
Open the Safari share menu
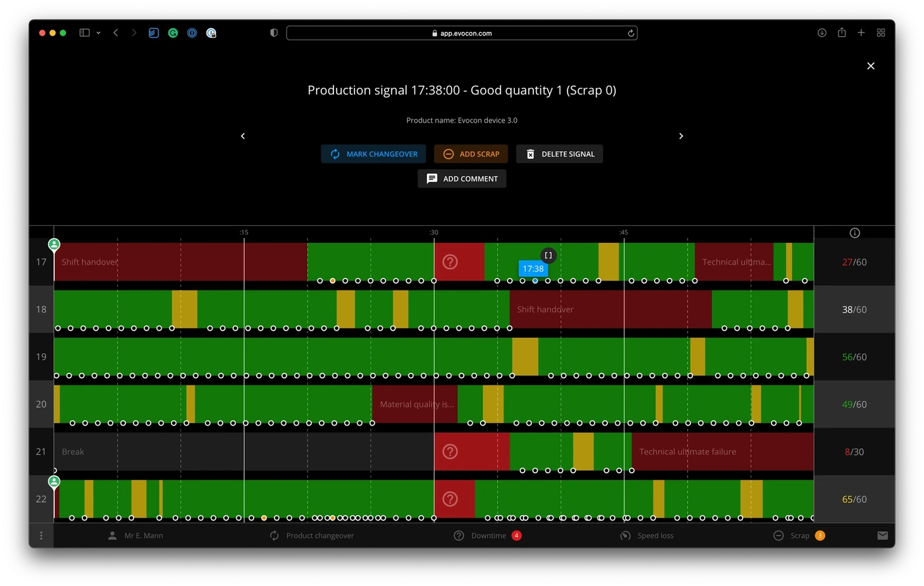[841, 32]
